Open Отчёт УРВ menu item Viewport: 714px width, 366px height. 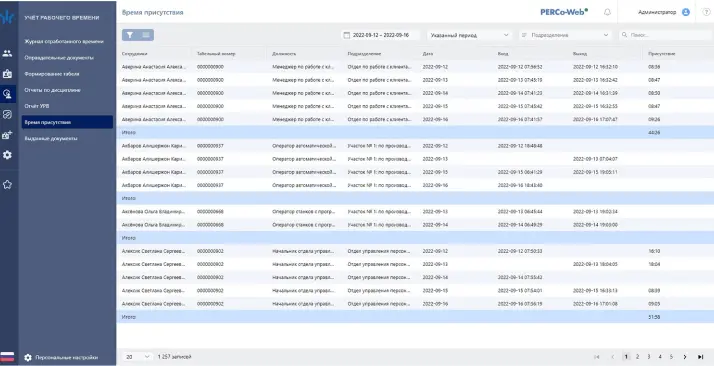(37, 106)
